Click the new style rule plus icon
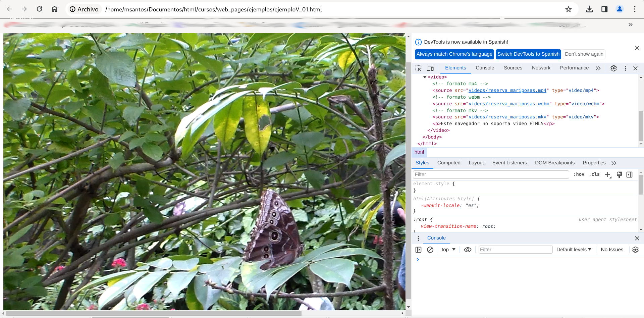The image size is (644, 318). 608,174
